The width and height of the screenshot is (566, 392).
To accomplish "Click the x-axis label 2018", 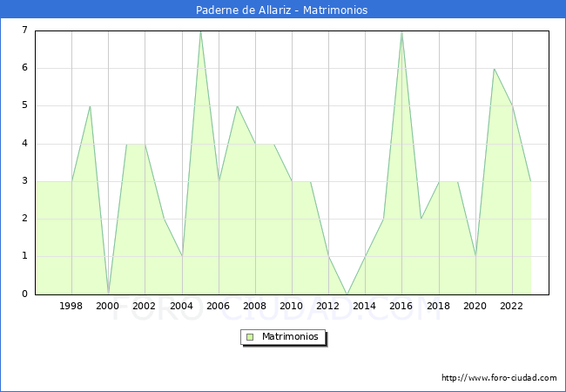I will pyautogui.click(x=439, y=306).
